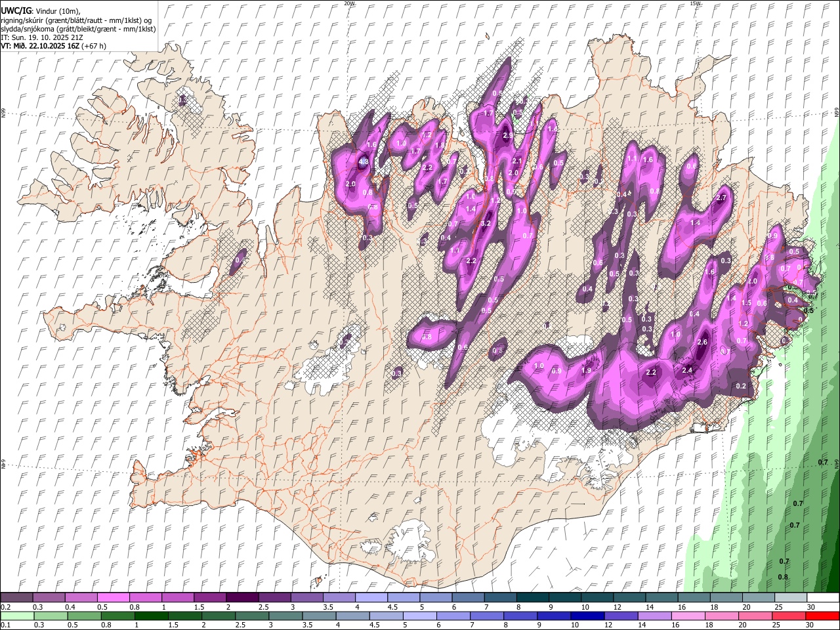This screenshot has height=630, width=840.
Task: Select the darkest purple 2 swatch in upper legend
Action: (x=242, y=598)
